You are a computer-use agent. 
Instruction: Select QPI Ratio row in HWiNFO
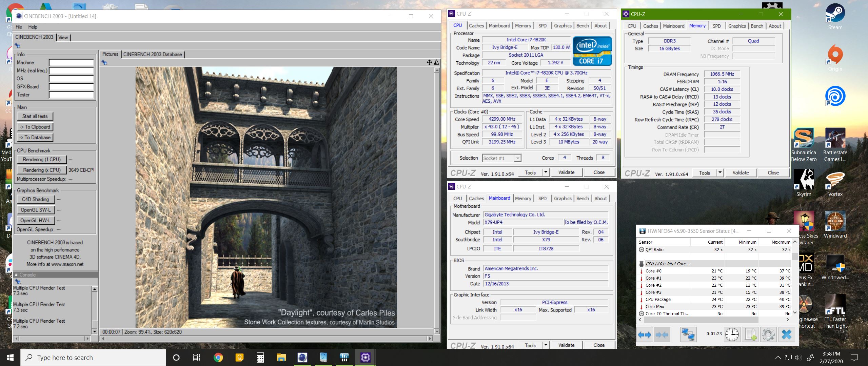click(x=714, y=249)
